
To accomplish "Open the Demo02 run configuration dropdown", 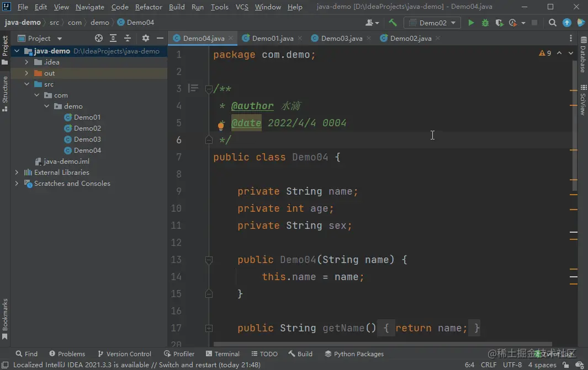I will [432, 23].
